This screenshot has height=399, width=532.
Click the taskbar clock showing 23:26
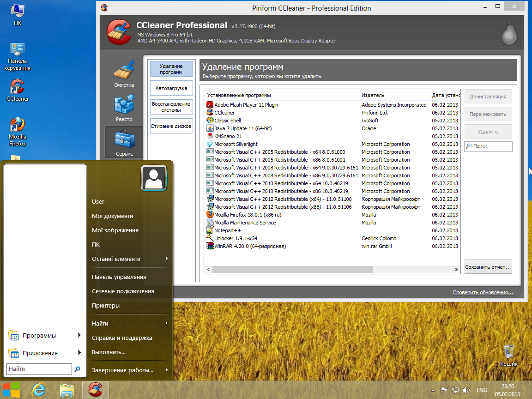click(x=507, y=390)
